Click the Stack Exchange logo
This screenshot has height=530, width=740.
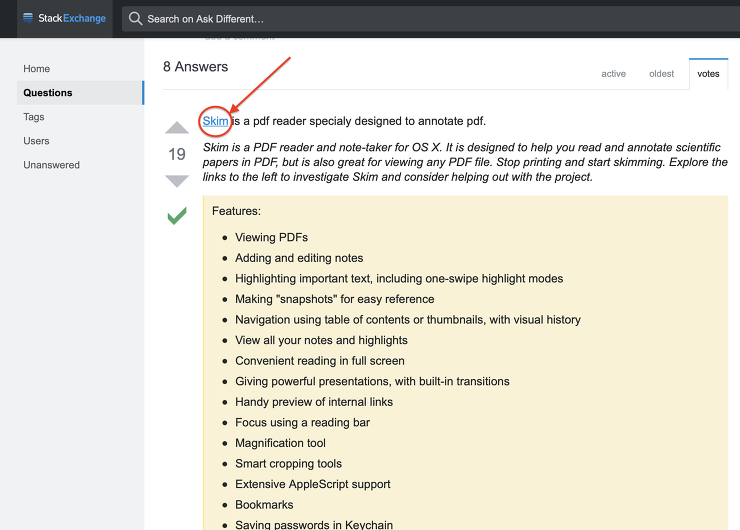click(x=64, y=18)
